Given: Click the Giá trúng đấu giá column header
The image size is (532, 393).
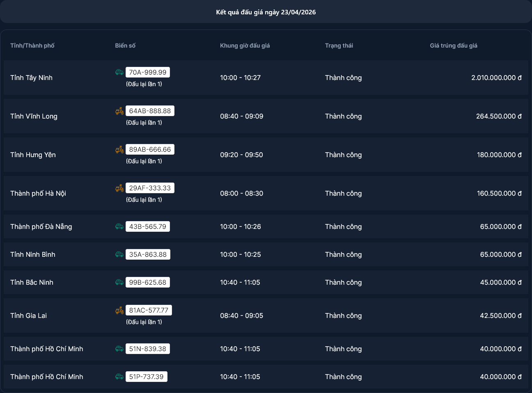Looking at the screenshot, I should coord(454,46).
